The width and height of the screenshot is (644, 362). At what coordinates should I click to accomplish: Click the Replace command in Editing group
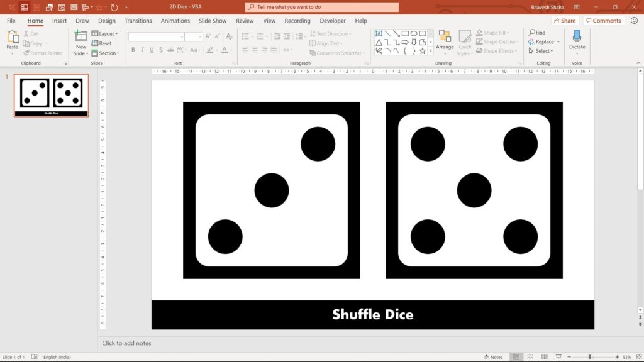(543, 41)
